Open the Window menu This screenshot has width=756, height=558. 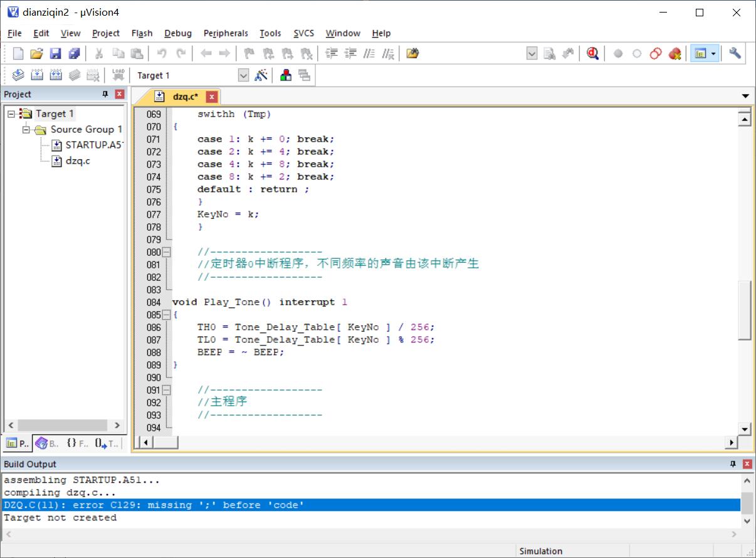[343, 33]
